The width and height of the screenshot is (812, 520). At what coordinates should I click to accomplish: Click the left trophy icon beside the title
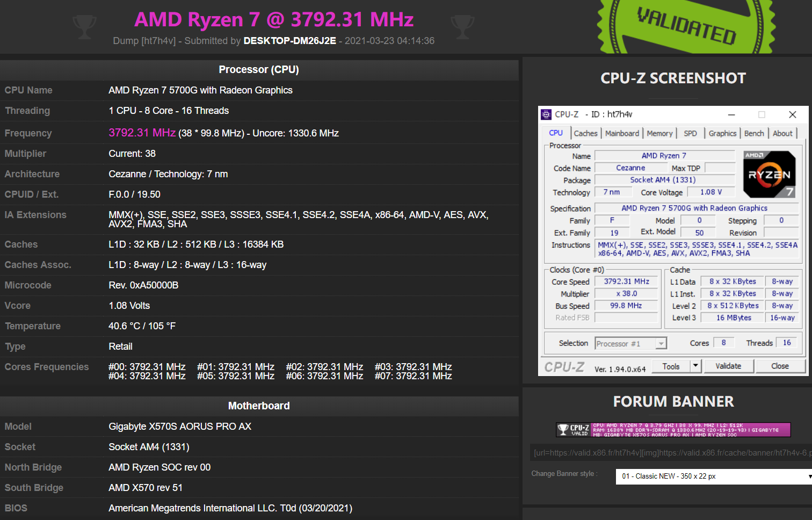[84, 26]
